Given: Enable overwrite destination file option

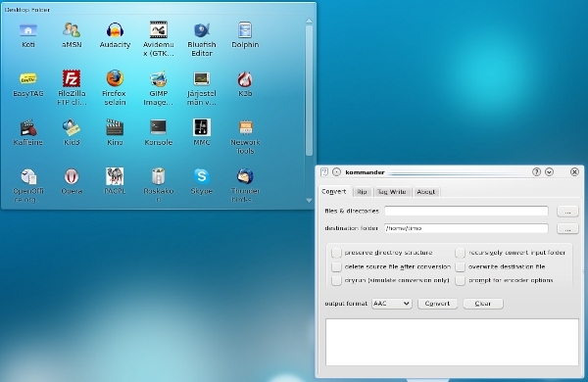Looking at the screenshot, I should (461, 266).
